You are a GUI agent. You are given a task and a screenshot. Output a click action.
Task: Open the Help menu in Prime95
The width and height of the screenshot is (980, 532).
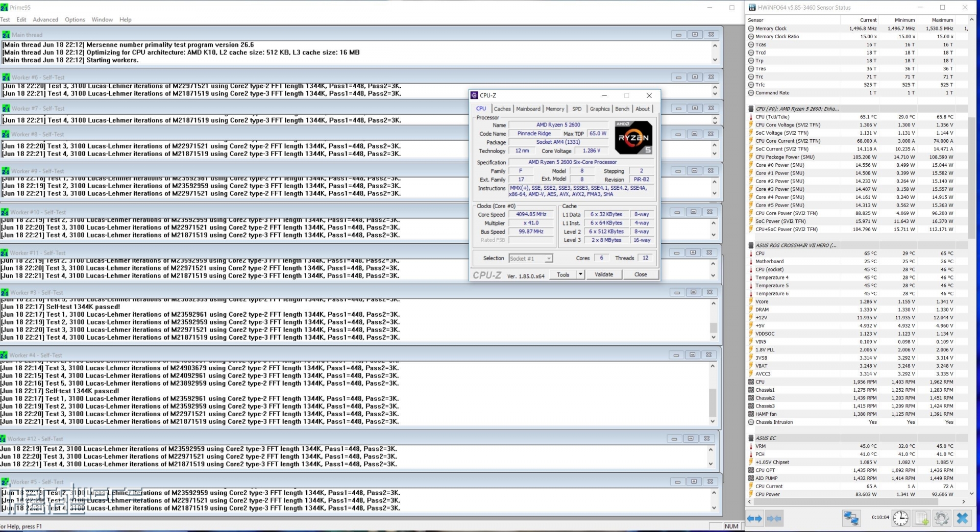click(x=126, y=20)
